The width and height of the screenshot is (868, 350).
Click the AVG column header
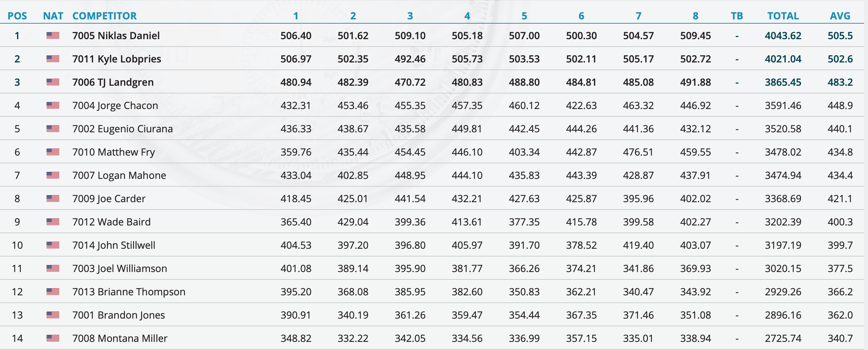click(840, 16)
